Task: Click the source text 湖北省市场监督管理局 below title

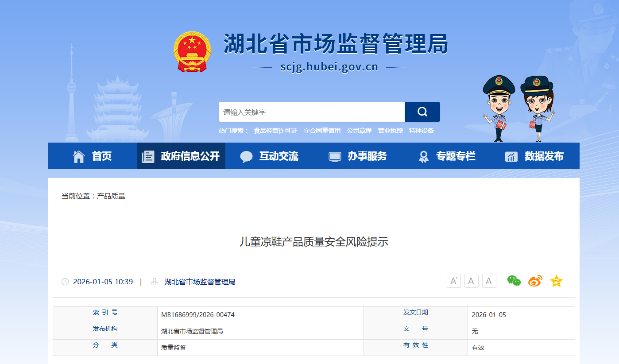Action: [200, 282]
